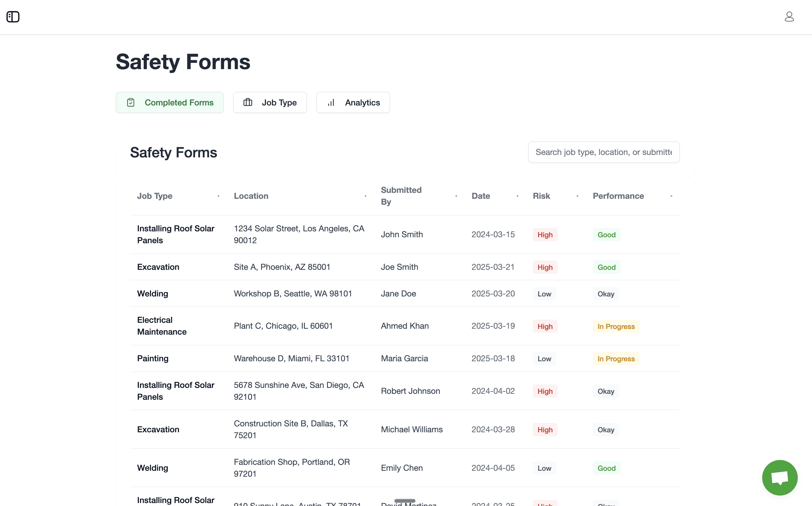Click submitter name Ahmed Khan
The image size is (812, 506).
coord(404,326)
